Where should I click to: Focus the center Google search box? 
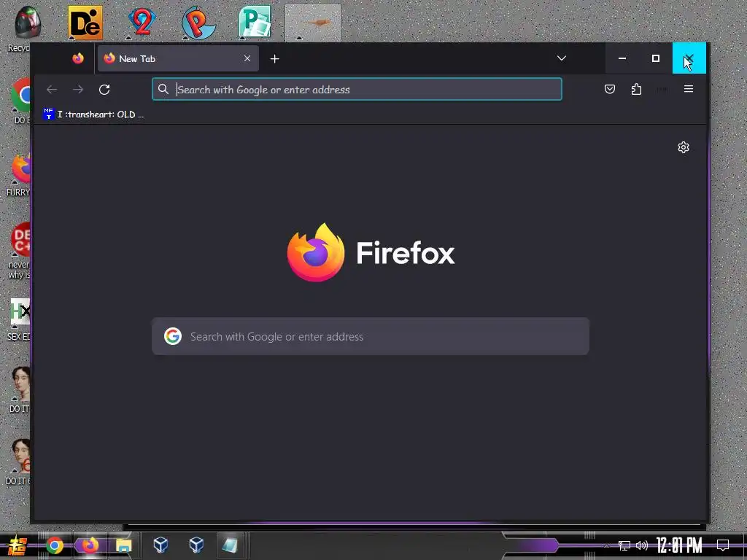(371, 336)
